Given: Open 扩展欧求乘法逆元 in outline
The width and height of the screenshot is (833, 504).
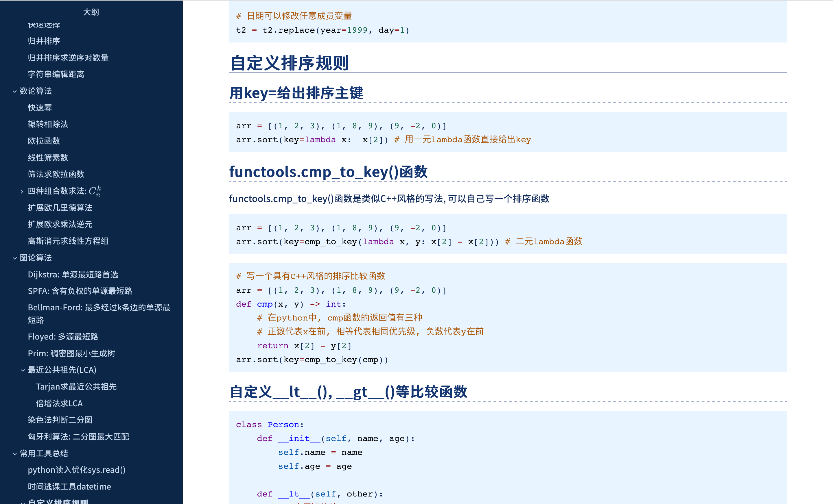Looking at the screenshot, I should coord(60,224).
